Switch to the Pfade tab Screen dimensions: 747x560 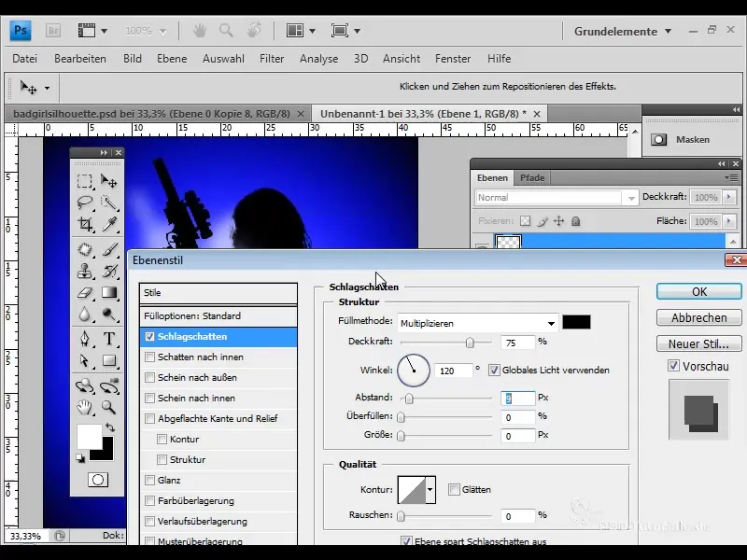pyautogui.click(x=532, y=177)
